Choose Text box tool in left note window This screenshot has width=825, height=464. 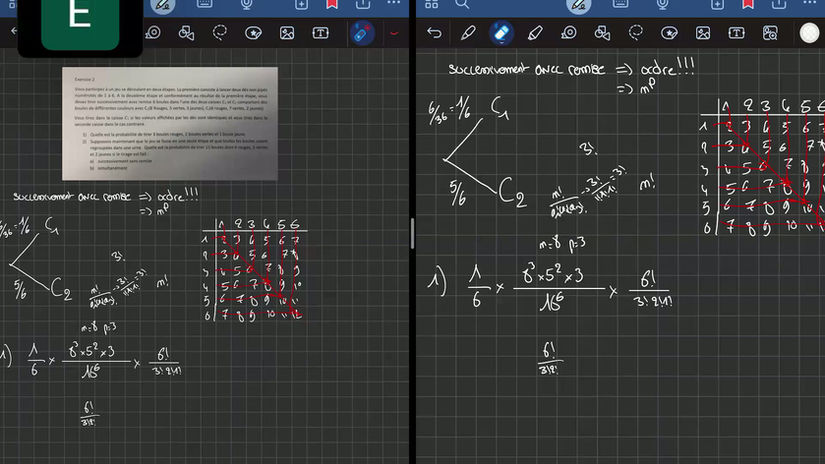pyautogui.click(x=320, y=33)
